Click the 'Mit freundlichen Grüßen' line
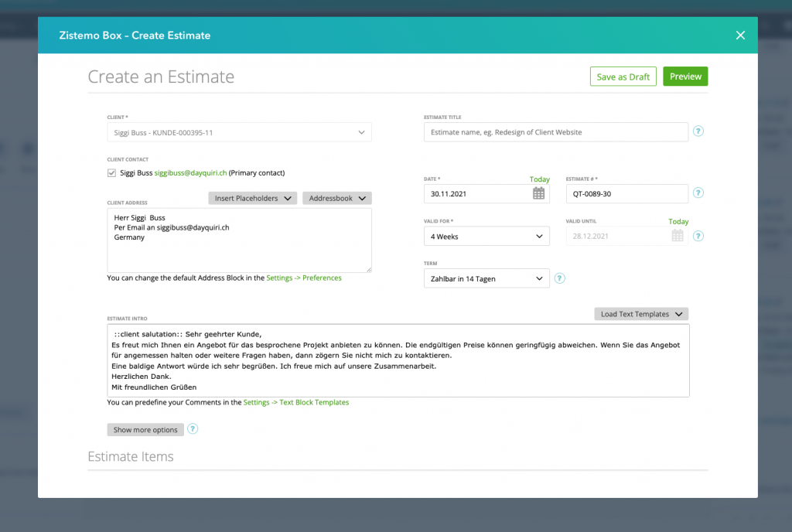792x532 pixels. click(x=154, y=387)
